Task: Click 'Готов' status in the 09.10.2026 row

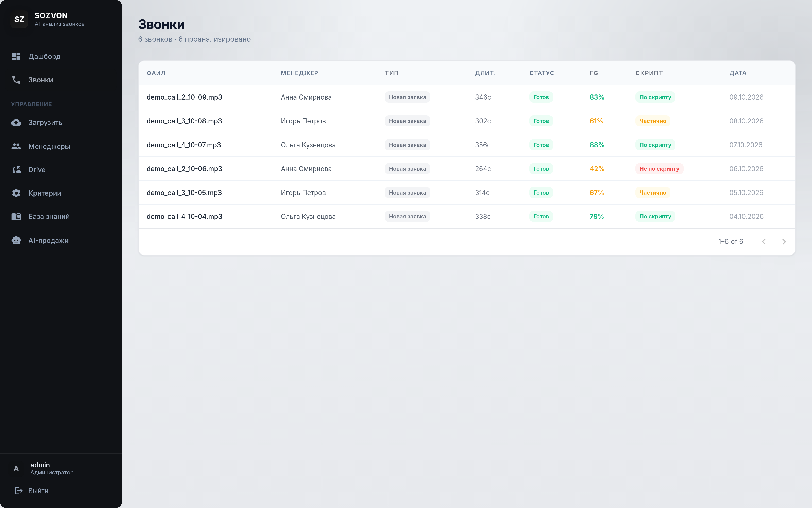Action: point(541,97)
